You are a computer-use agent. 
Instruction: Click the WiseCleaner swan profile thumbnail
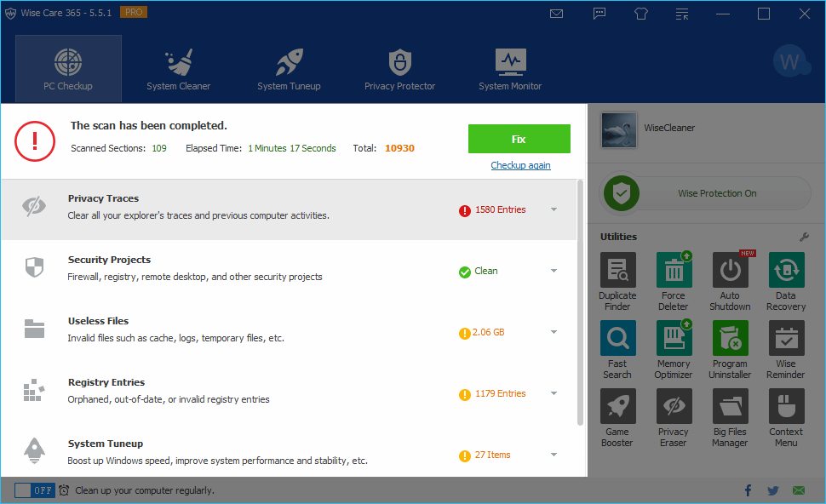pos(618,129)
